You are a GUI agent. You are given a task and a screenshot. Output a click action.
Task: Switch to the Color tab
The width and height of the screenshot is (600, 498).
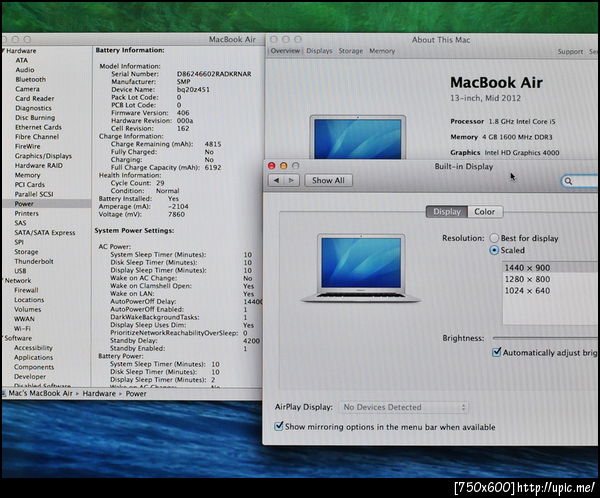point(484,212)
